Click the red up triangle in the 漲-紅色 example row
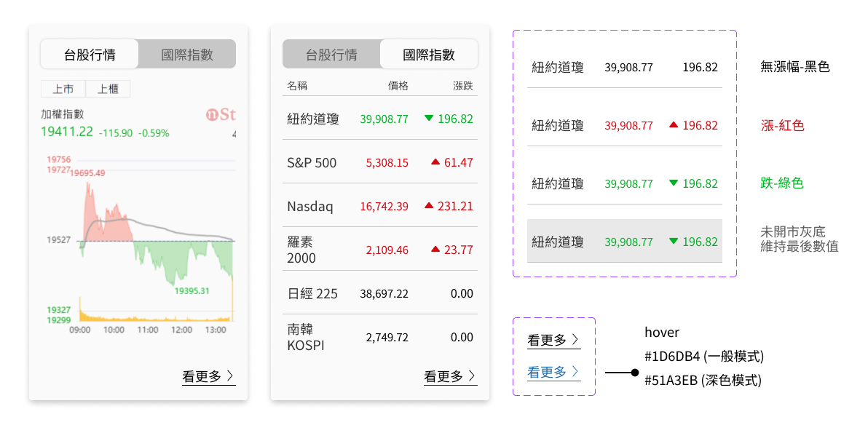Image resolution: width=868 pixels, height=425 pixels. (x=673, y=125)
